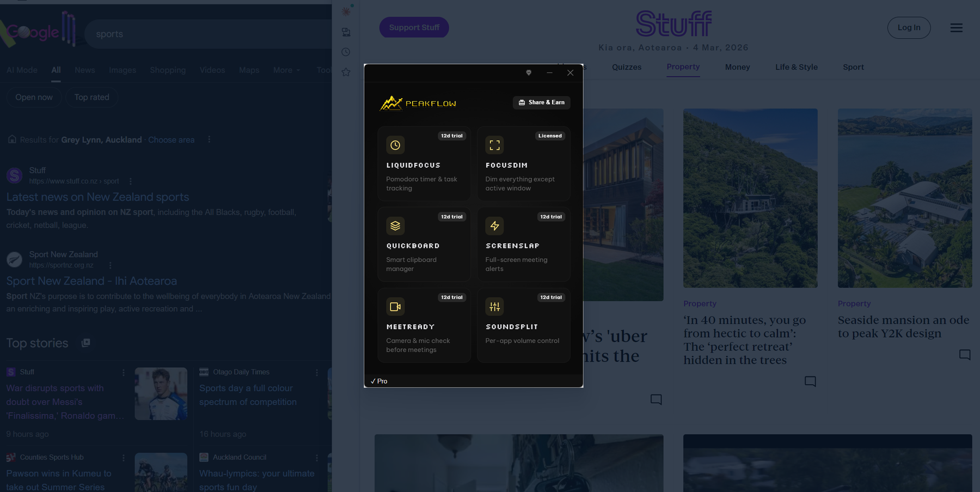Click the Share & Earn button
The image size is (980, 492).
pos(541,102)
